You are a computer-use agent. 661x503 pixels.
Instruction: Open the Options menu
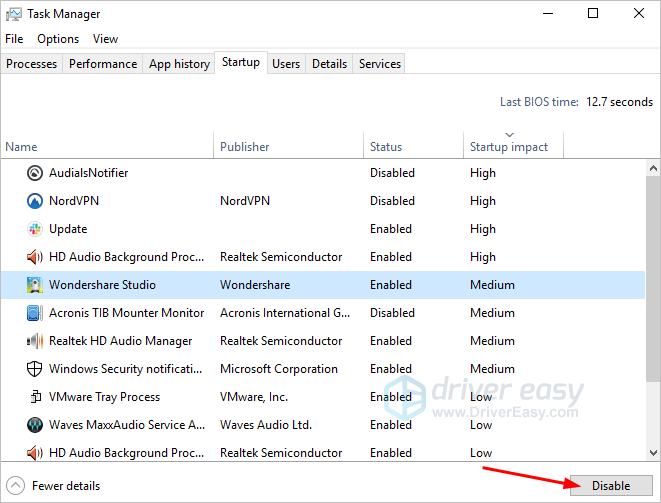(x=58, y=39)
